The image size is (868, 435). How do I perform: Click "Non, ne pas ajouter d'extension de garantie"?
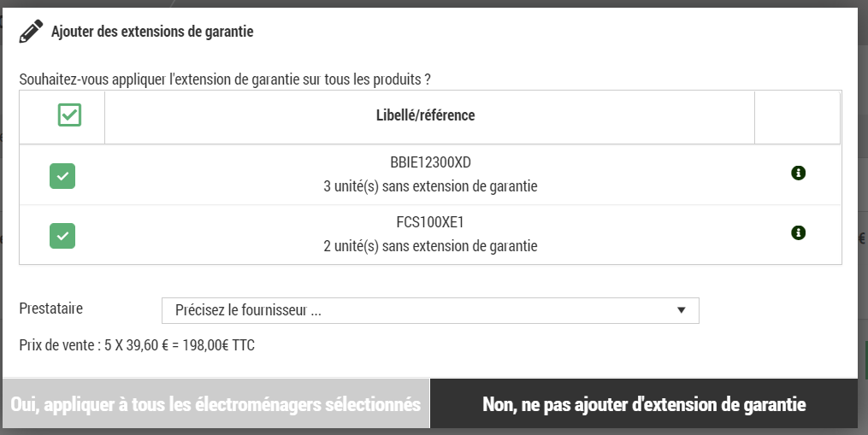pos(643,403)
